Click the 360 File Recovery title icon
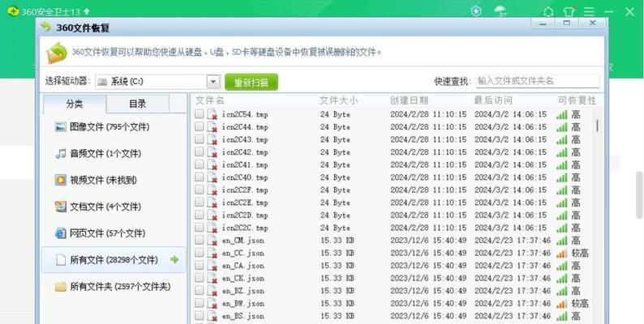The image size is (644, 324). [x=45, y=27]
